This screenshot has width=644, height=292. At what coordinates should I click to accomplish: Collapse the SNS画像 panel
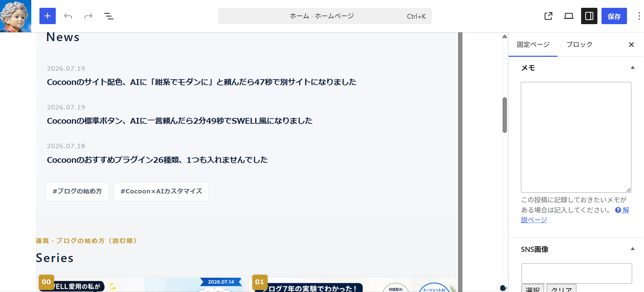pyautogui.click(x=633, y=249)
